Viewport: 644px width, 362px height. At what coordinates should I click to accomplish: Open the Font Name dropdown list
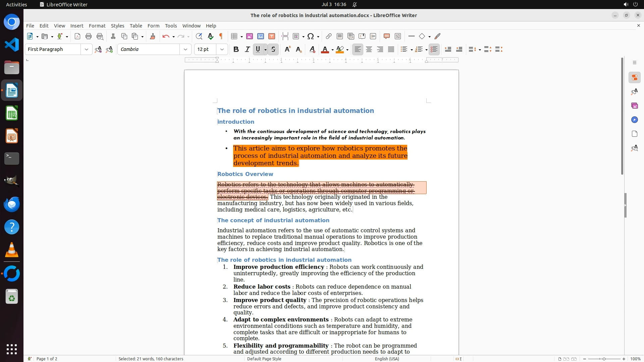(x=185, y=50)
